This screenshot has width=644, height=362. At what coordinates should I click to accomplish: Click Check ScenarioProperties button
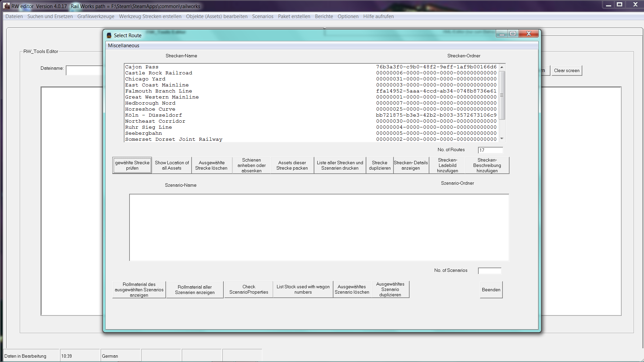pos(249,290)
